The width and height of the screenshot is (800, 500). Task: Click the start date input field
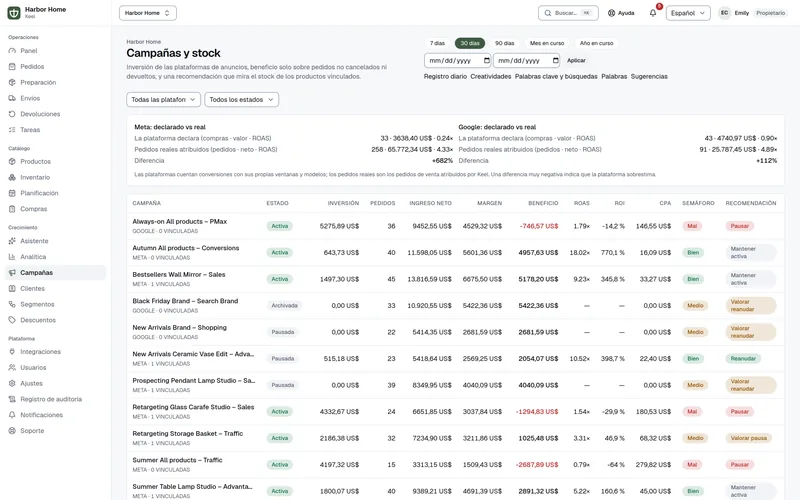tap(458, 60)
